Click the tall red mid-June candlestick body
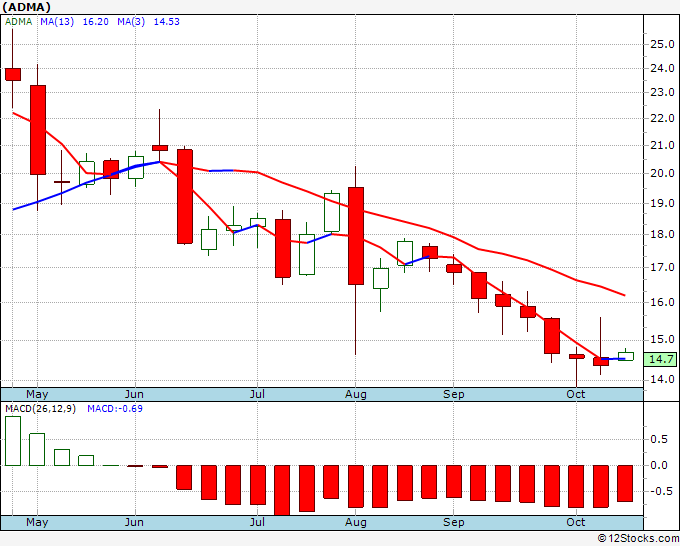The image size is (680, 546). 185,196
